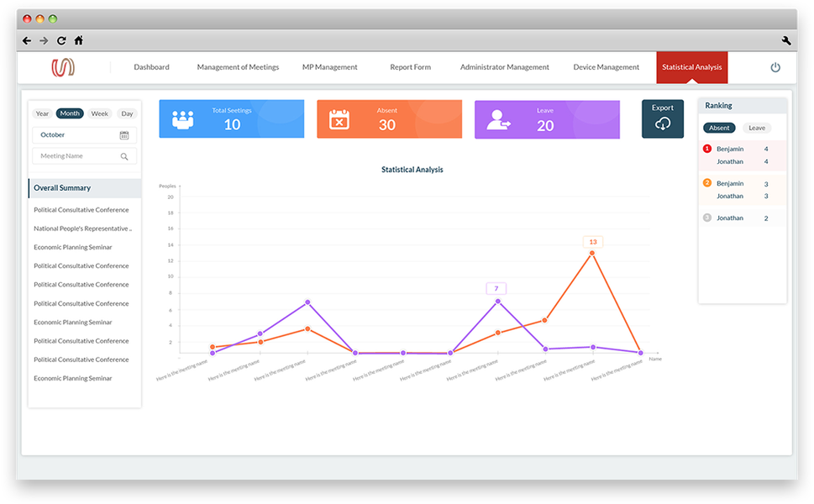Click the orange rank 2 badge
The image size is (814, 504).
point(707,183)
